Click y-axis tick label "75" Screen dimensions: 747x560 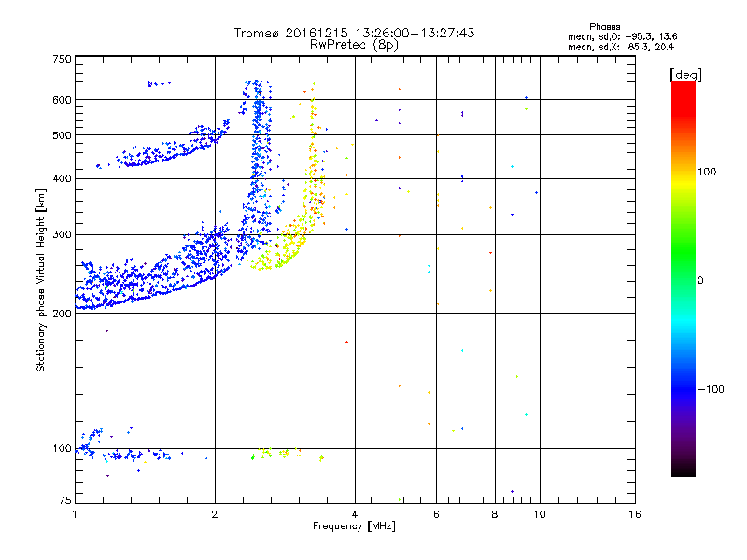(x=65, y=500)
